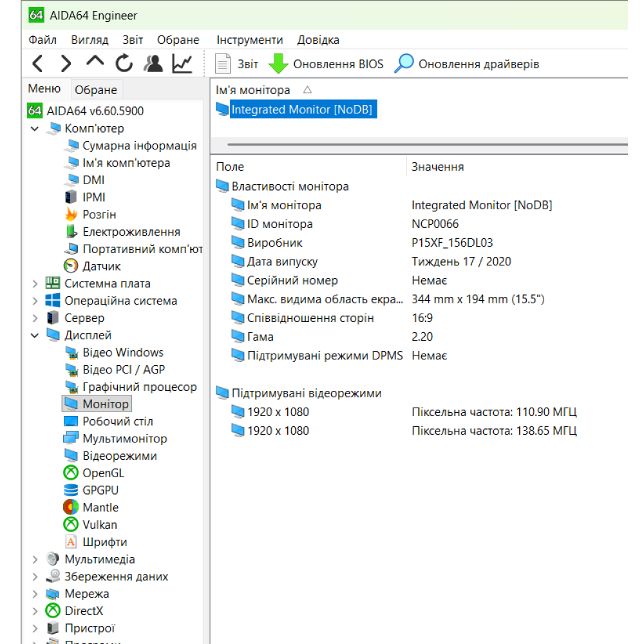Expand the Пристрої tree node
Image resolution: width=644 pixels, height=644 pixels.
pyautogui.click(x=35, y=629)
